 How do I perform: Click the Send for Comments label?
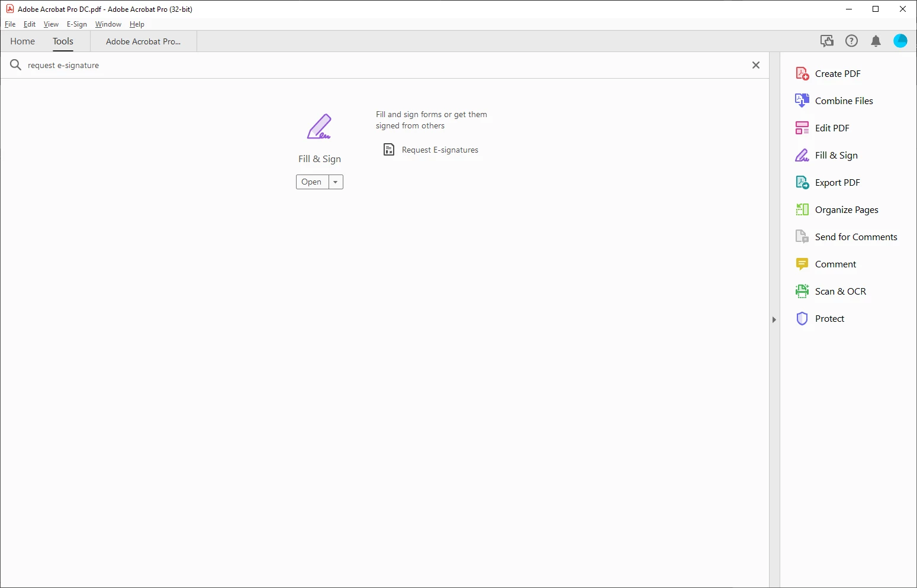click(856, 237)
